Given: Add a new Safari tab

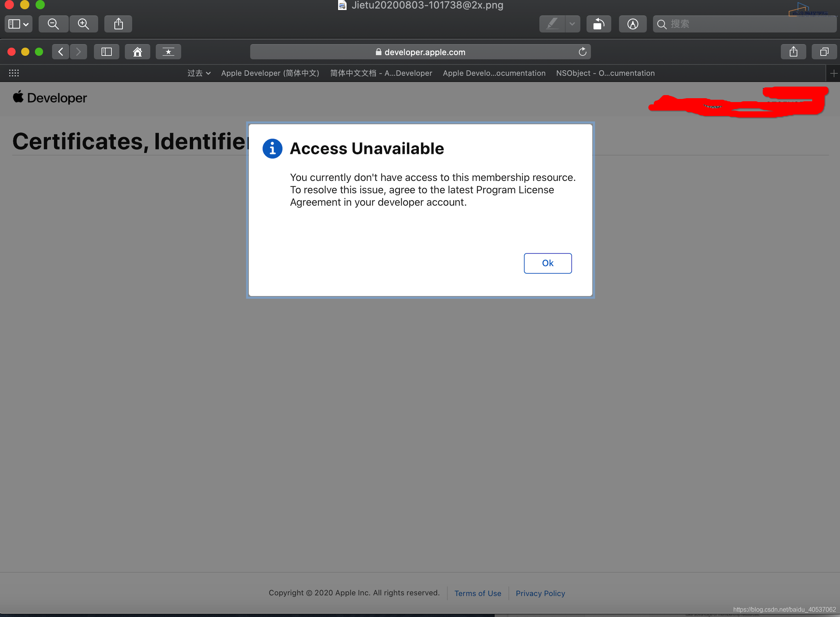Looking at the screenshot, I should tap(833, 73).
